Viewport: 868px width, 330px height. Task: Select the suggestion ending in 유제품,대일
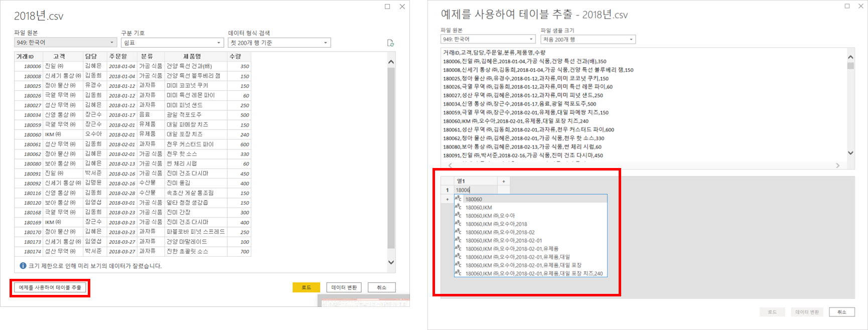point(531,257)
